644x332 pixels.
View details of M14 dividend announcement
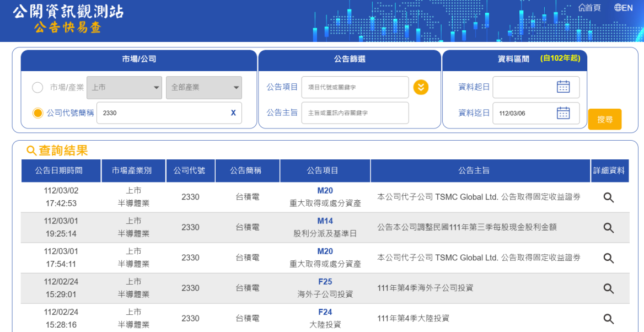[x=608, y=228]
